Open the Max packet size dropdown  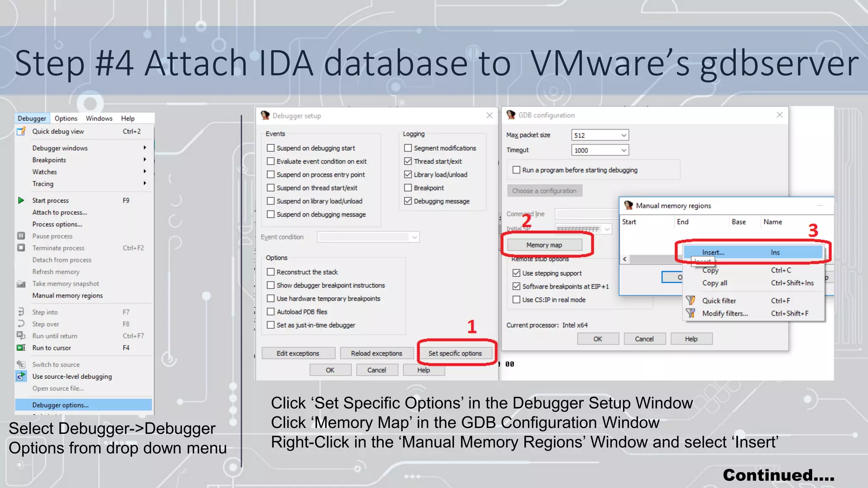point(624,135)
